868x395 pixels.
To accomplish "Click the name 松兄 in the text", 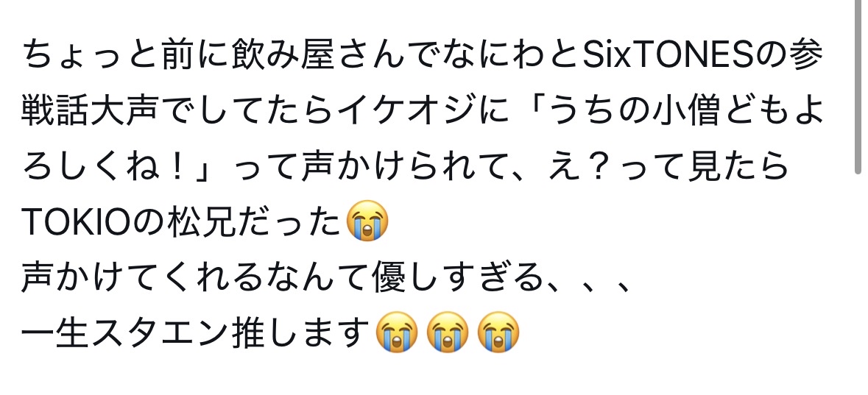I will coord(204,222).
